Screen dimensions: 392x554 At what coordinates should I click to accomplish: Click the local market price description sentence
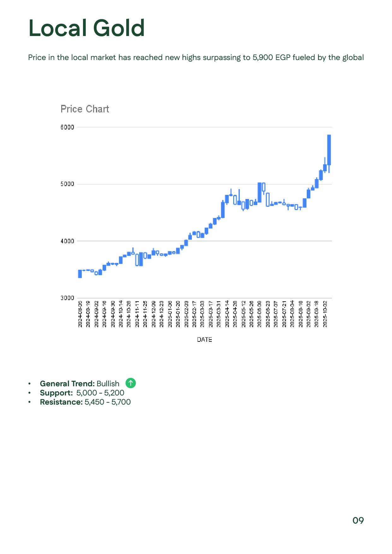coord(196,57)
